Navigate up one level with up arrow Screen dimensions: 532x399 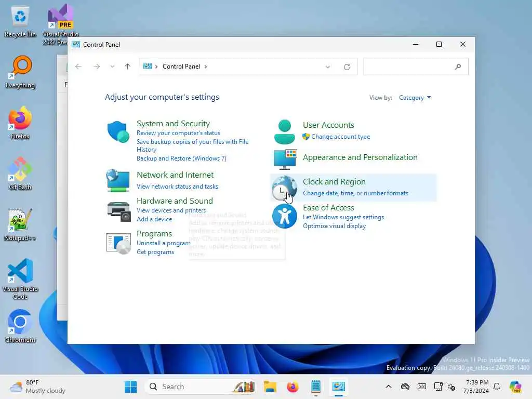[128, 66]
